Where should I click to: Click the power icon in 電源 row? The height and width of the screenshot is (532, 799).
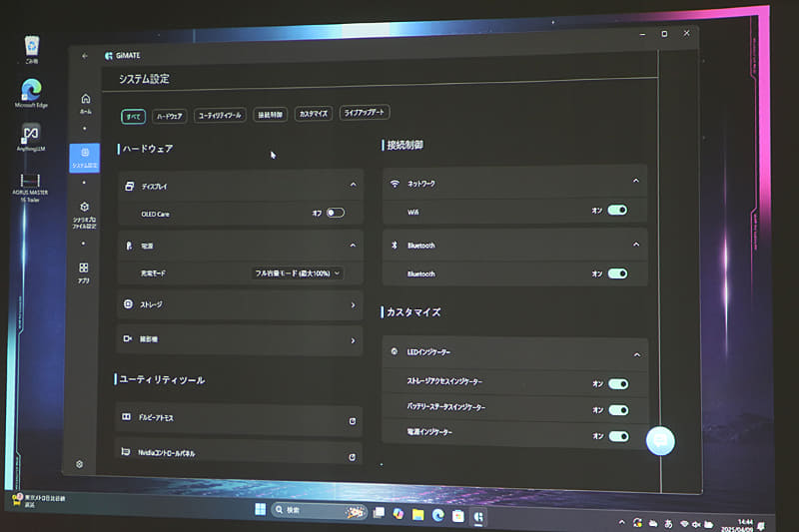[x=129, y=246]
